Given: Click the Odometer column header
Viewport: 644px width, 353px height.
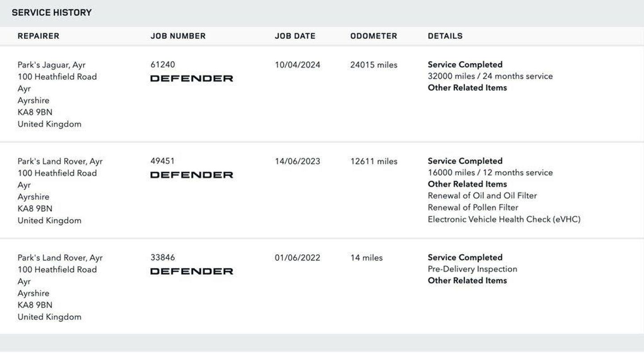Looking at the screenshot, I should pos(374,36).
